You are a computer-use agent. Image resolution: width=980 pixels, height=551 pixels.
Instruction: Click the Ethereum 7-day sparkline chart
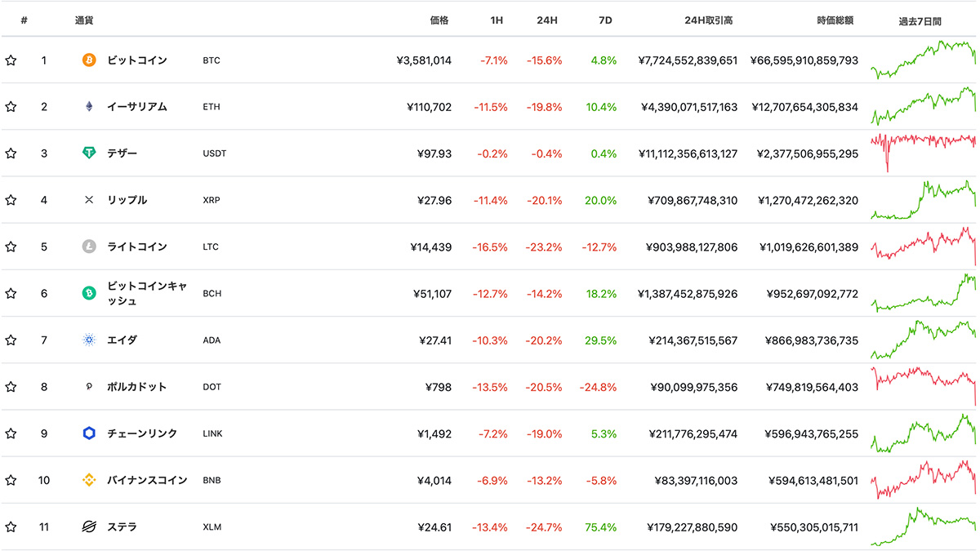click(x=924, y=106)
